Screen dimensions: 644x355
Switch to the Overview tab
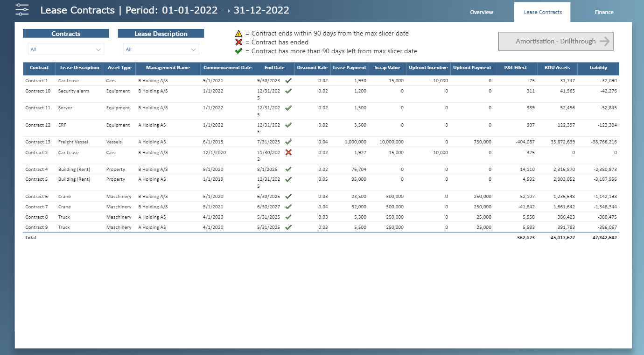point(481,12)
